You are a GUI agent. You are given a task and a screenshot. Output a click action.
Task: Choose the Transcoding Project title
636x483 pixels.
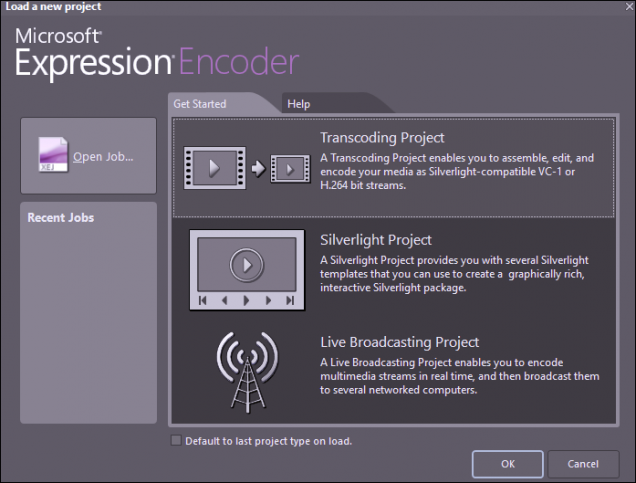pos(382,138)
